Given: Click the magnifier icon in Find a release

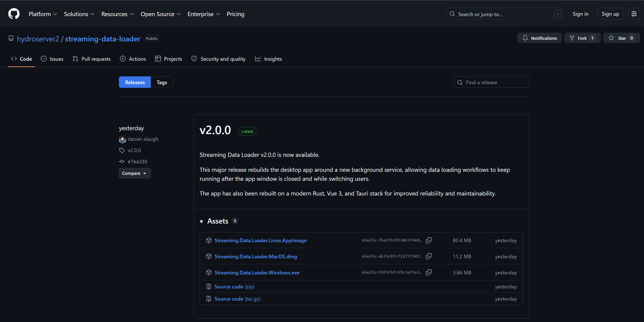Looking at the screenshot, I should click(x=460, y=82).
